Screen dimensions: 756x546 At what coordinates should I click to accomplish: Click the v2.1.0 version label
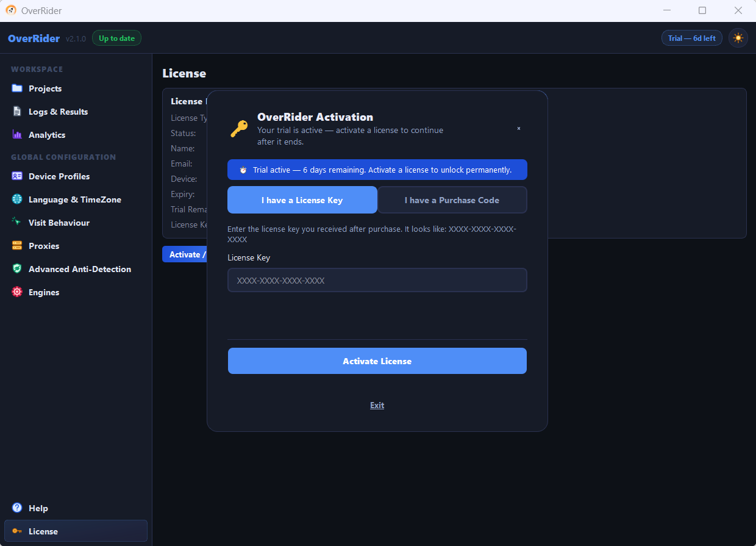(76, 39)
